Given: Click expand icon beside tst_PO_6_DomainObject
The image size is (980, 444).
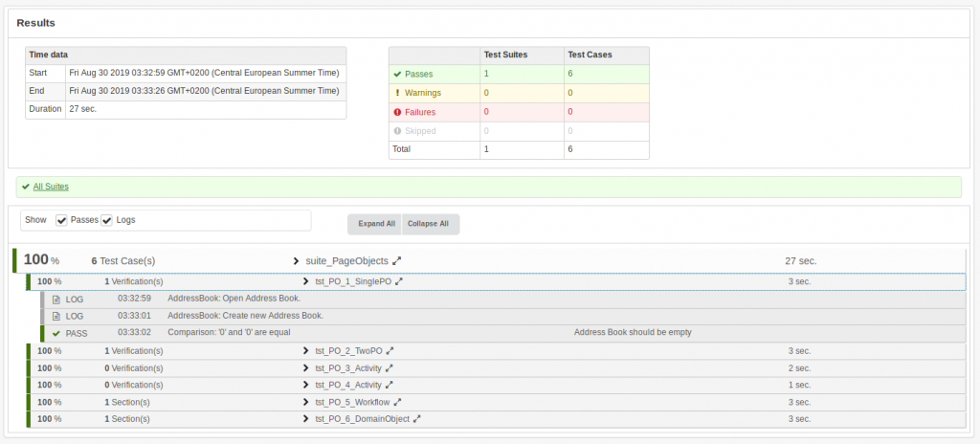Looking at the screenshot, I should [417, 419].
